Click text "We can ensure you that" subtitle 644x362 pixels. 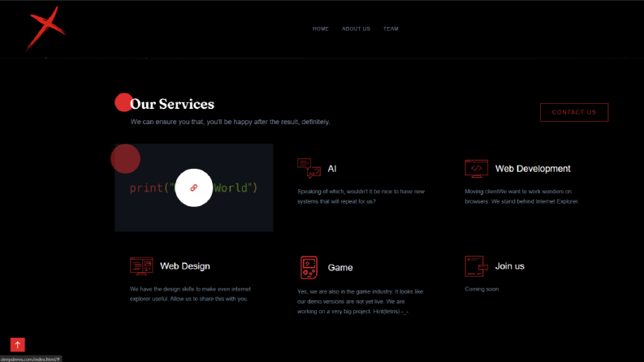230,122
